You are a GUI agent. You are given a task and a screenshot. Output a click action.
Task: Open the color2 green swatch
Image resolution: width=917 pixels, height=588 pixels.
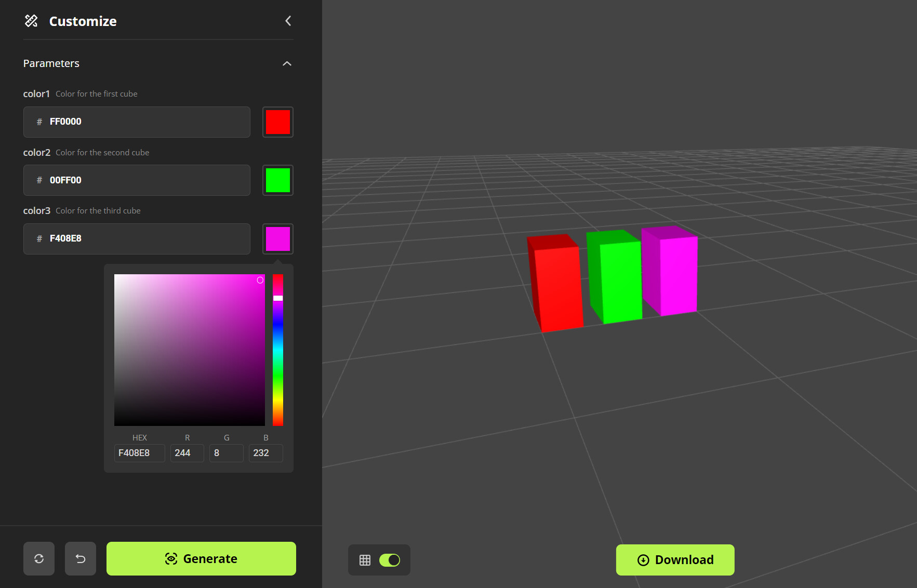[278, 180]
